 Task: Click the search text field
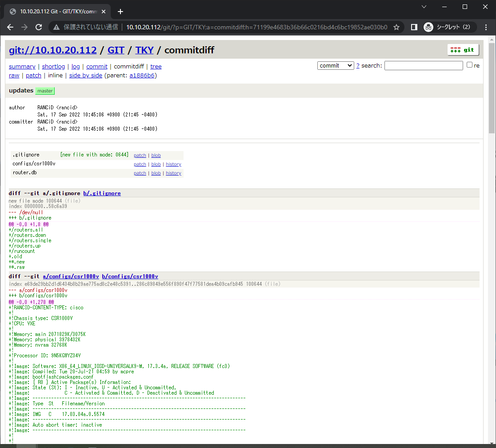tap(423, 65)
